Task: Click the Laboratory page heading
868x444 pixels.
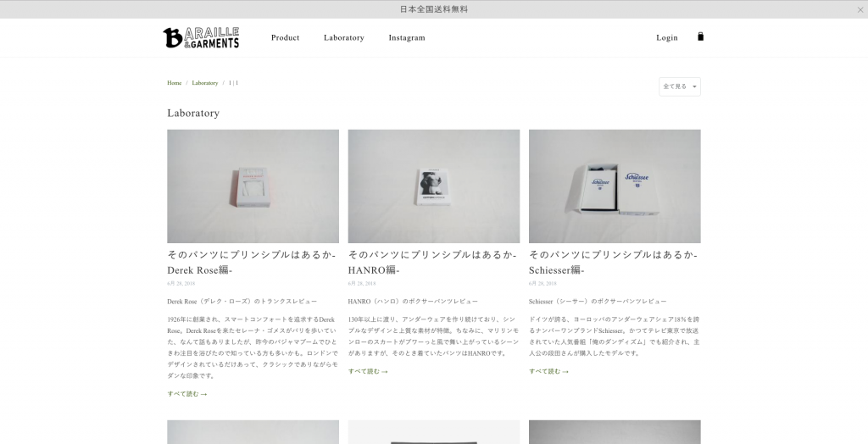Action: [193, 113]
